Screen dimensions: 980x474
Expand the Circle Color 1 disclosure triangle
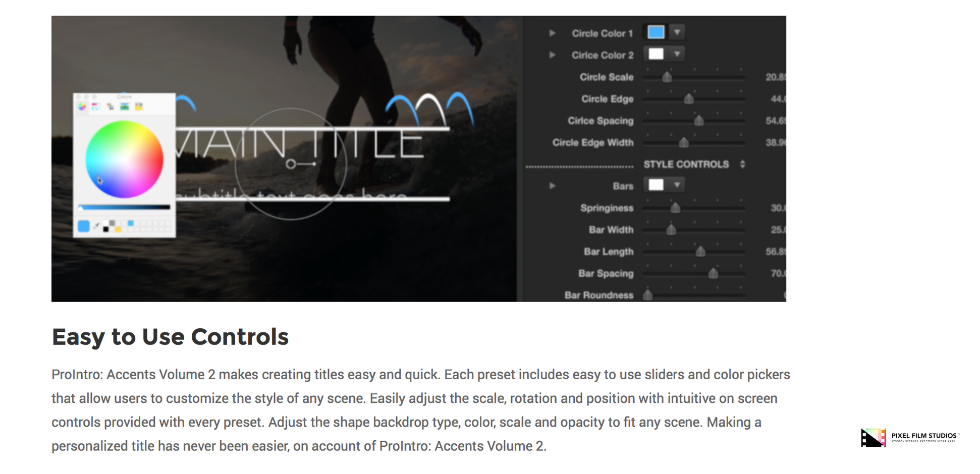553,33
